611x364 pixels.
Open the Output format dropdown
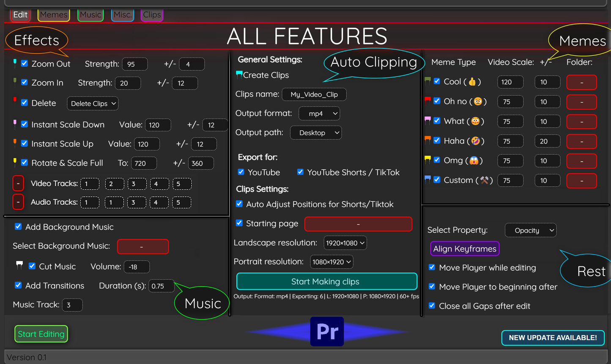(319, 113)
